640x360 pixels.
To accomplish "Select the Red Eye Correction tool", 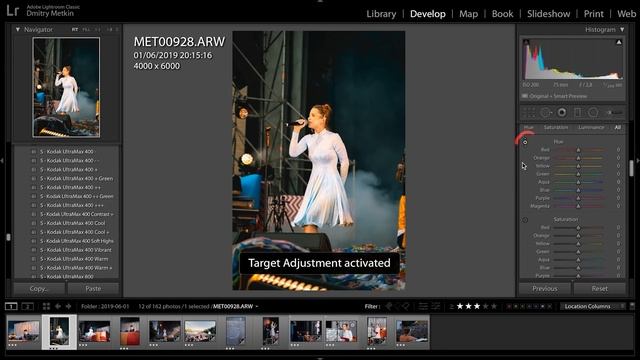I will [562, 113].
